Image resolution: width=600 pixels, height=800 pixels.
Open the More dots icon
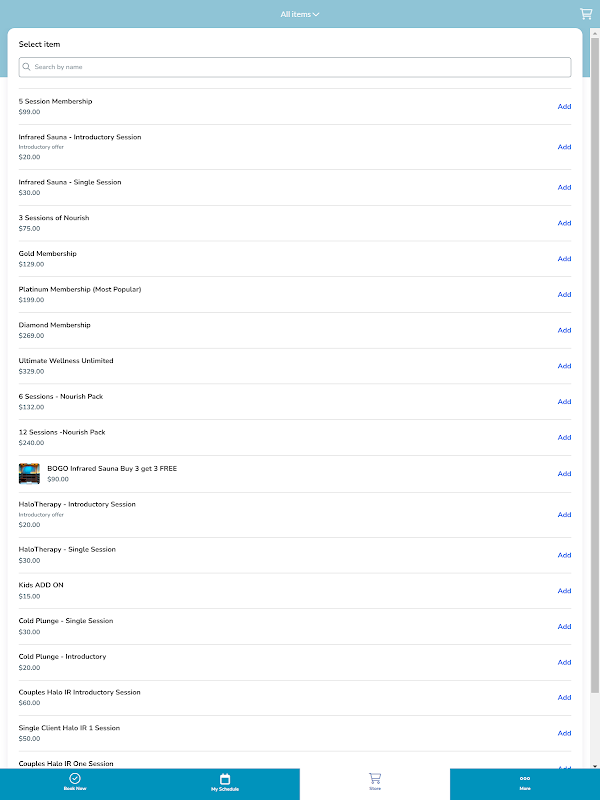click(525, 778)
